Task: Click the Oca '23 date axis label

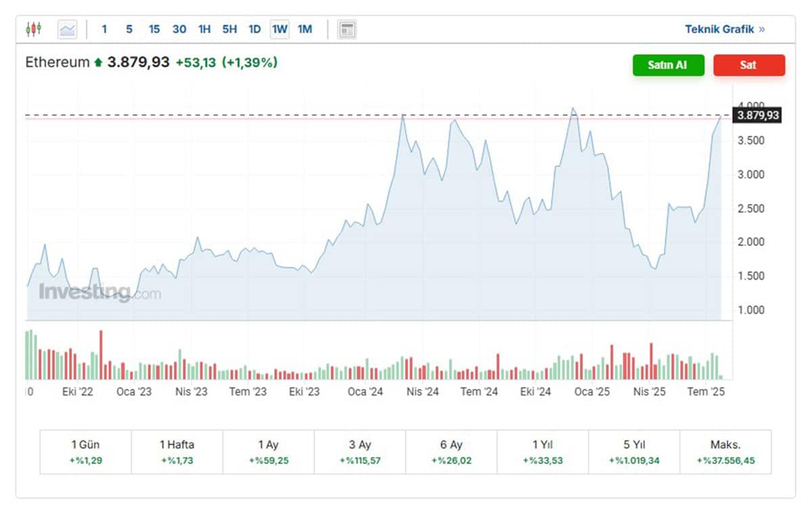Action: [x=134, y=391]
